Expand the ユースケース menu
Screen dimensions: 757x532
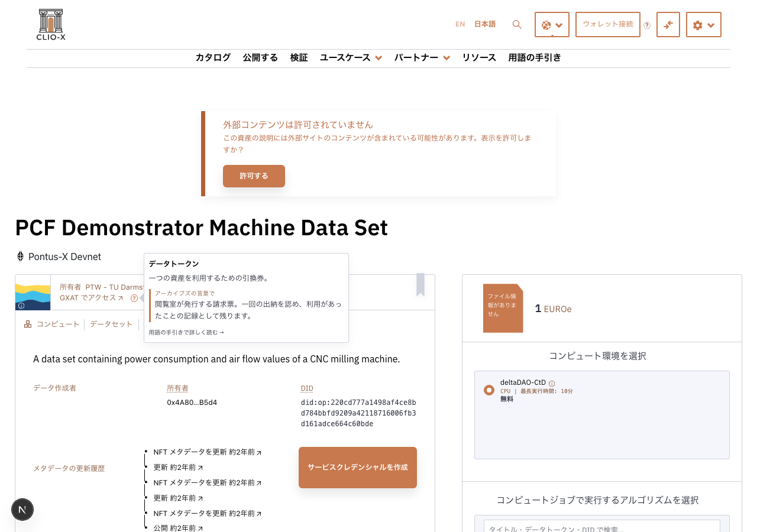pyautogui.click(x=351, y=57)
